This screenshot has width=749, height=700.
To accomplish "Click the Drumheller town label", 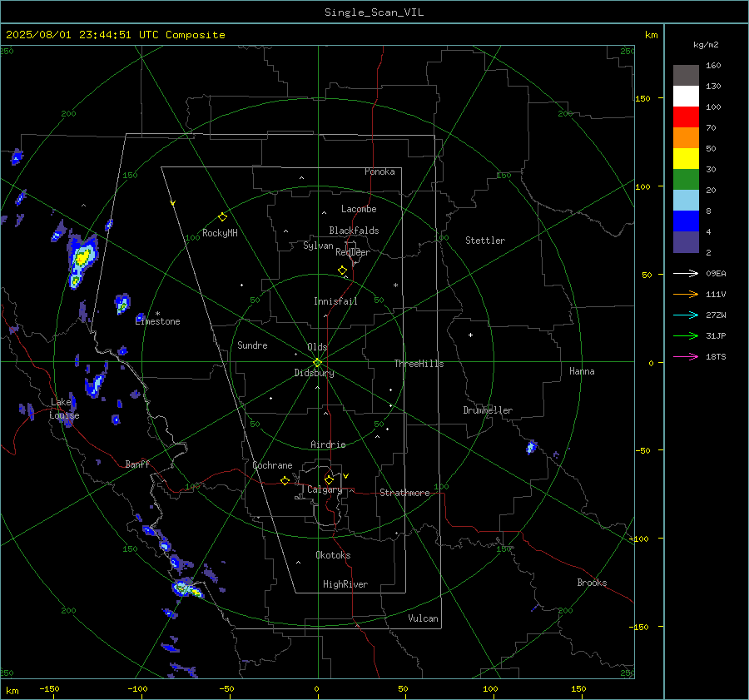I will (488, 410).
